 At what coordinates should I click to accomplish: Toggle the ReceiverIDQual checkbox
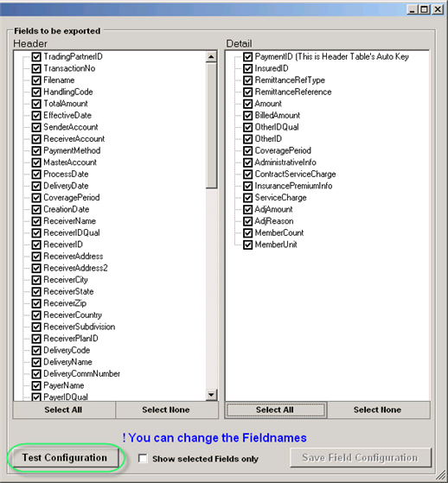click(x=36, y=233)
